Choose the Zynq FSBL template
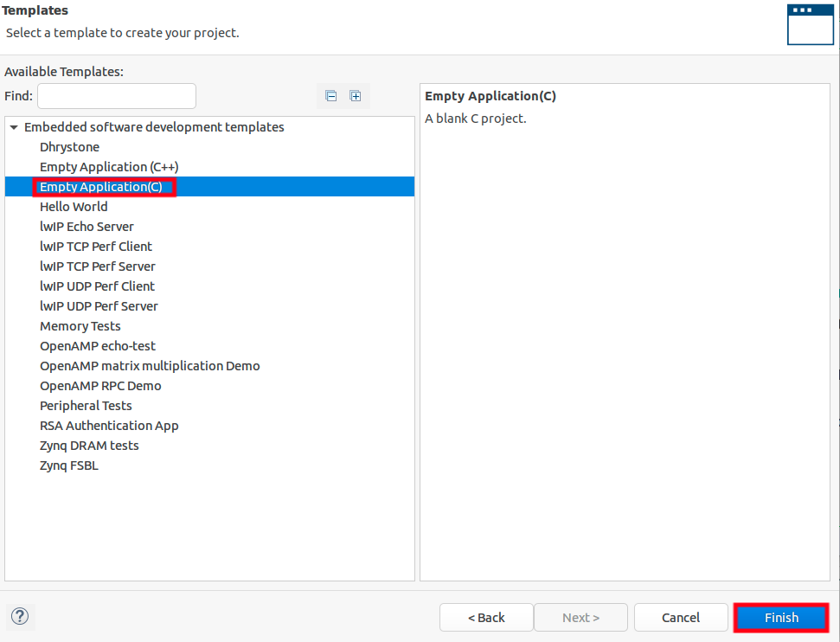Image resolution: width=840 pixels, height=642 pixels. pos(69,465)
